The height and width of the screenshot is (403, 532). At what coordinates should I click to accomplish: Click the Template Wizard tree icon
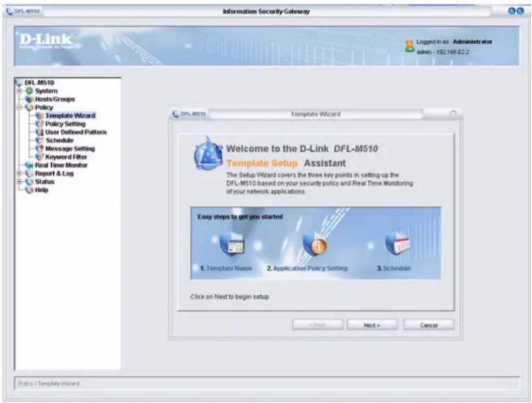pyautogui.click(x=40, y=116)
